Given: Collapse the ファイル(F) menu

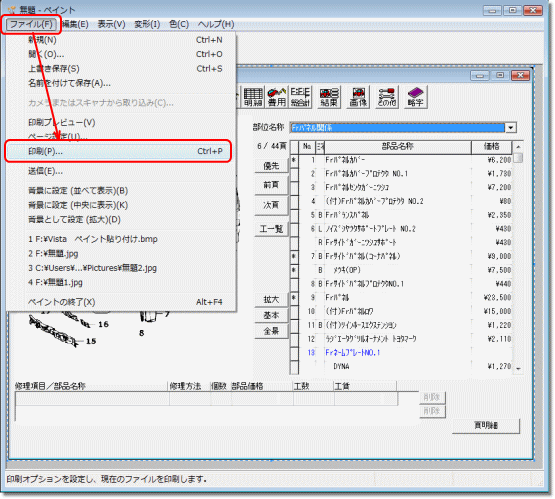Looking at the screenshot, I should (31, 24).
